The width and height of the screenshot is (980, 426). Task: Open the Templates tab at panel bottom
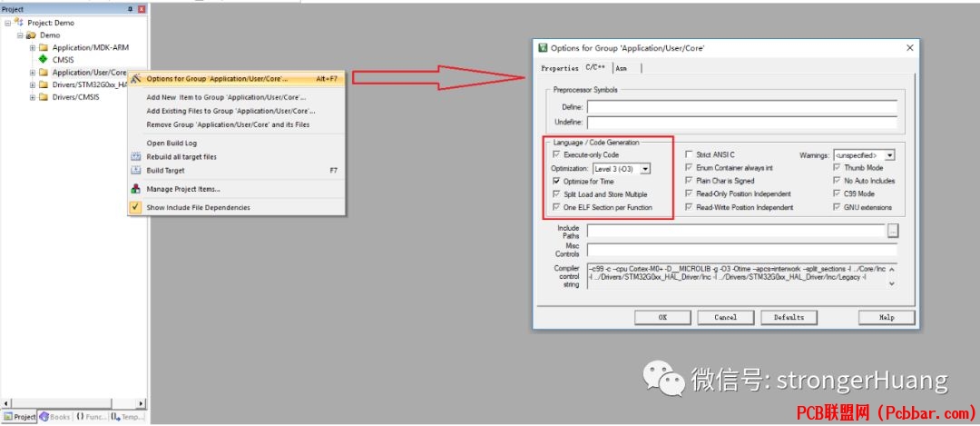128,417
